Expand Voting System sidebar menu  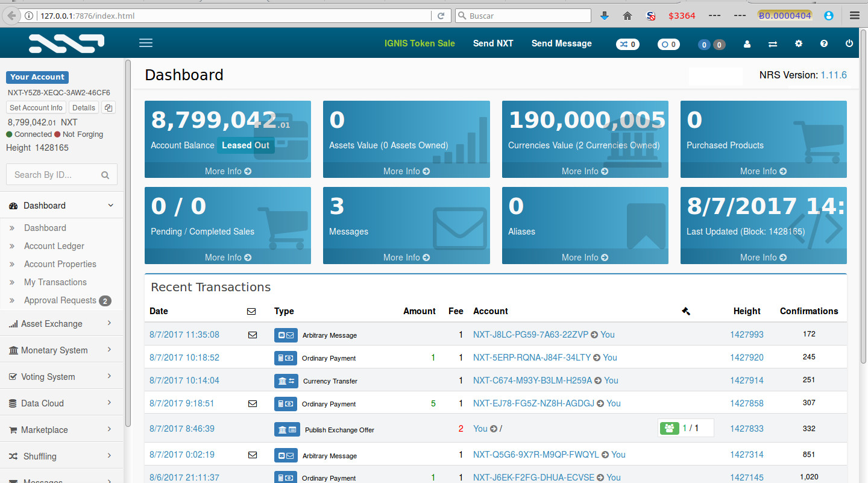(61, 377)
